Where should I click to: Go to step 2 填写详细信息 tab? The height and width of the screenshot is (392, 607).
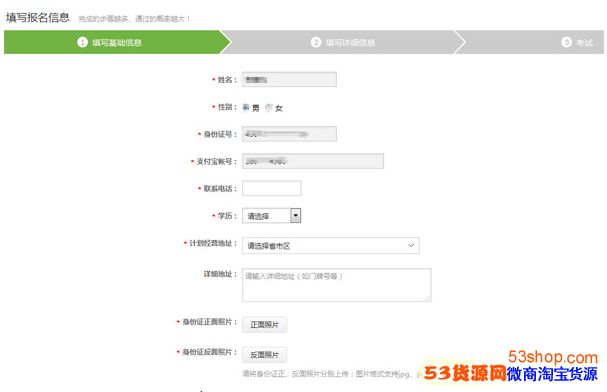click(343, 42)
